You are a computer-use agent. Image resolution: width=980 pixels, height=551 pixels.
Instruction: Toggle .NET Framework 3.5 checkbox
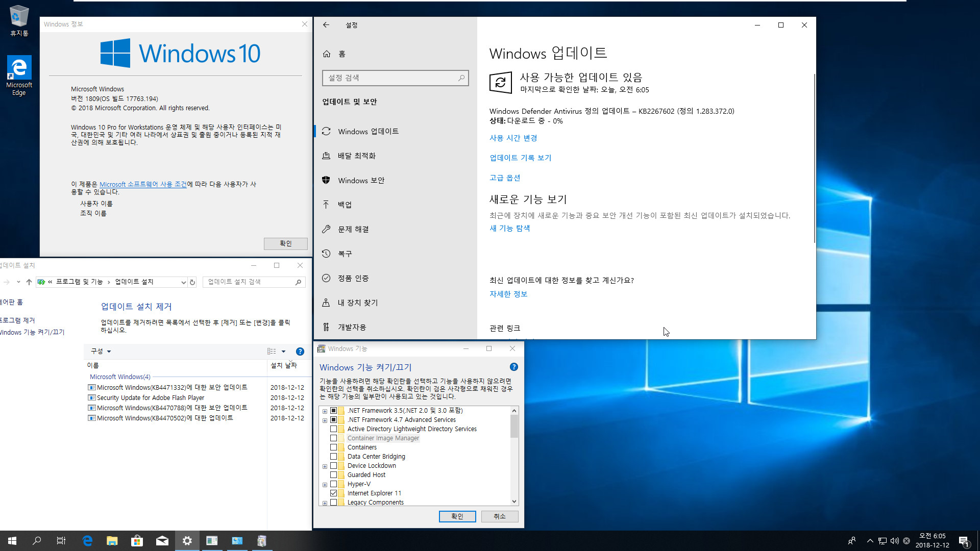333,411
